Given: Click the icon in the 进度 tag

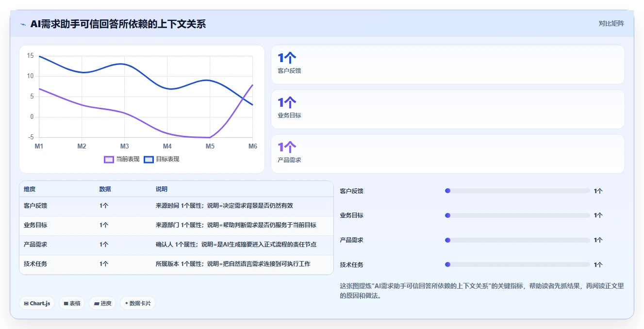Looking at the screenshot, I should pos(97,303).
